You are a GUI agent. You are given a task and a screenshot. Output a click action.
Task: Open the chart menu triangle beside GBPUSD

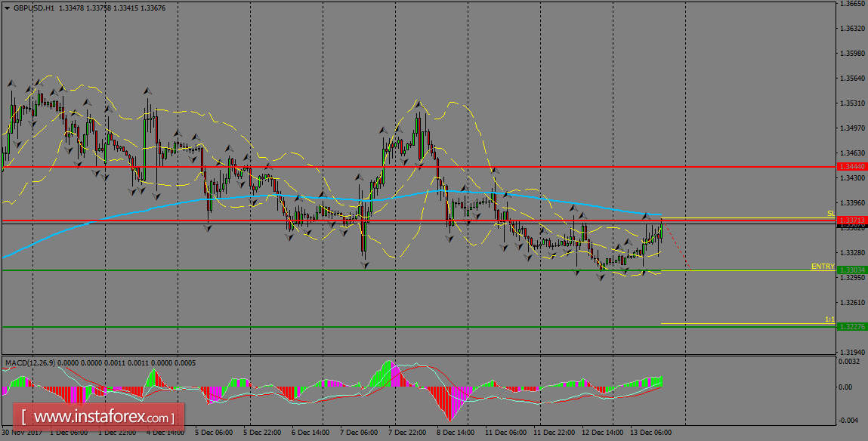tap(7, 8)
